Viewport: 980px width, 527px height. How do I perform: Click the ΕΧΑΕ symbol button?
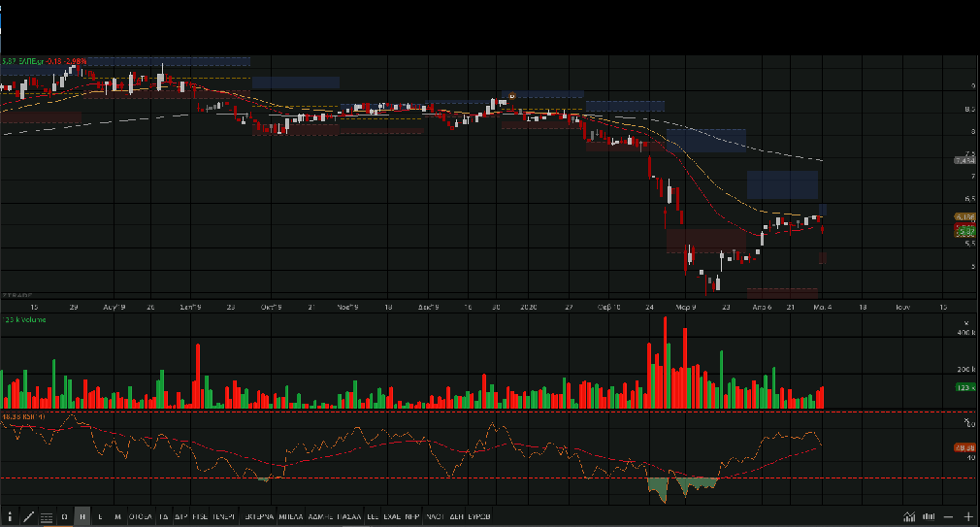[391, 516]
